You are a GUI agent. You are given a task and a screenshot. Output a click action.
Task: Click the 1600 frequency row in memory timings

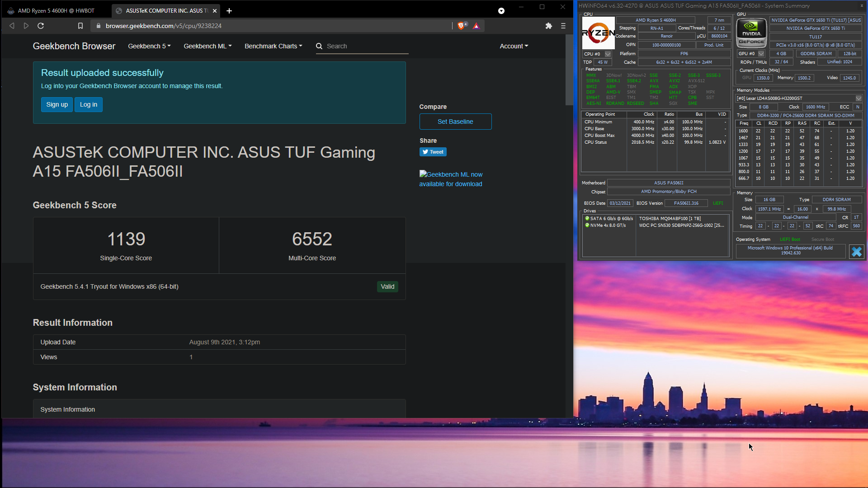(799, 131)
